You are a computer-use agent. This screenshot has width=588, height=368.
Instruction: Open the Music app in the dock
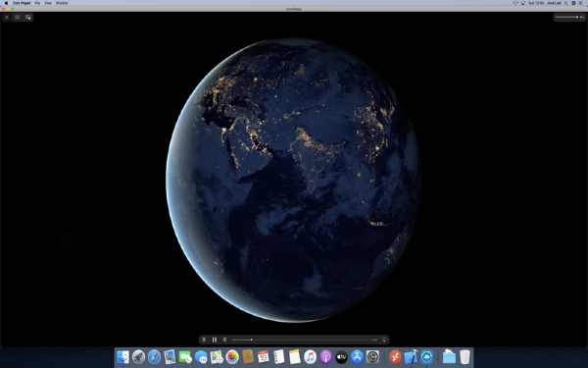point(310,357)
